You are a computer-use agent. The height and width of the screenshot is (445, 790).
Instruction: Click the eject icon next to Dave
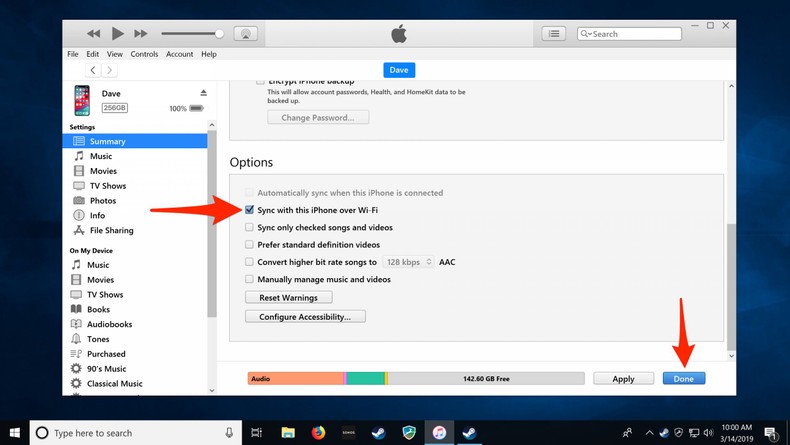[x=203, y=93]
